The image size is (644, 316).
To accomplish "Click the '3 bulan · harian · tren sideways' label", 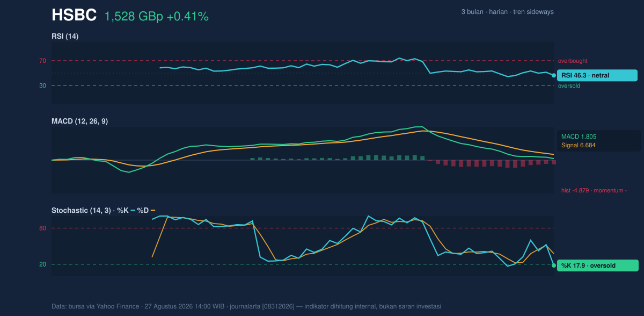I will pyautogui.click(x=507, y=12).
